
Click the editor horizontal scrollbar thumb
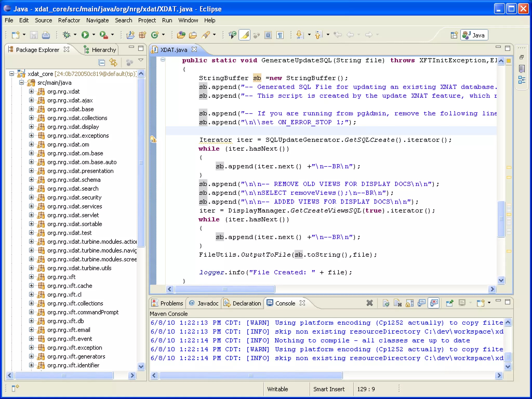click(x=225, y=289)
